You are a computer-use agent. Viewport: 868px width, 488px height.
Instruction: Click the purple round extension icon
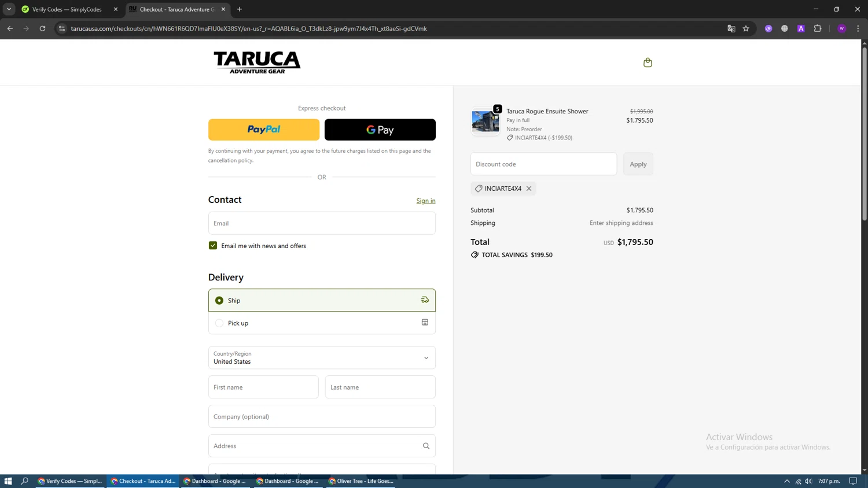[x=768, y=28]
